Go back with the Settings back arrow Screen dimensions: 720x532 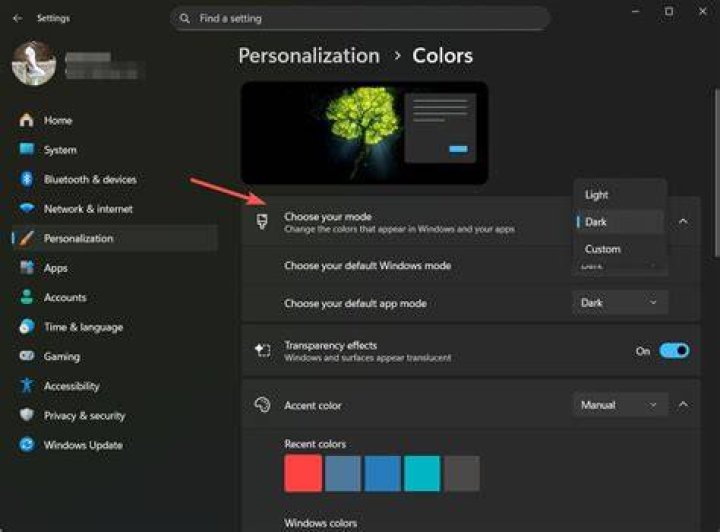tap(18, 18)
